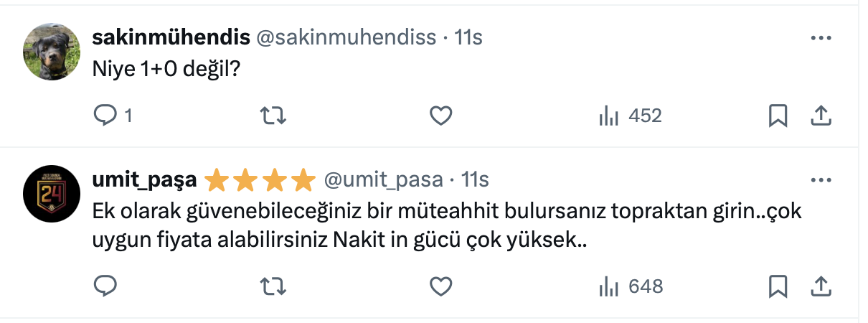Like sakinmühendis's tweet

[x=440, y=116]
